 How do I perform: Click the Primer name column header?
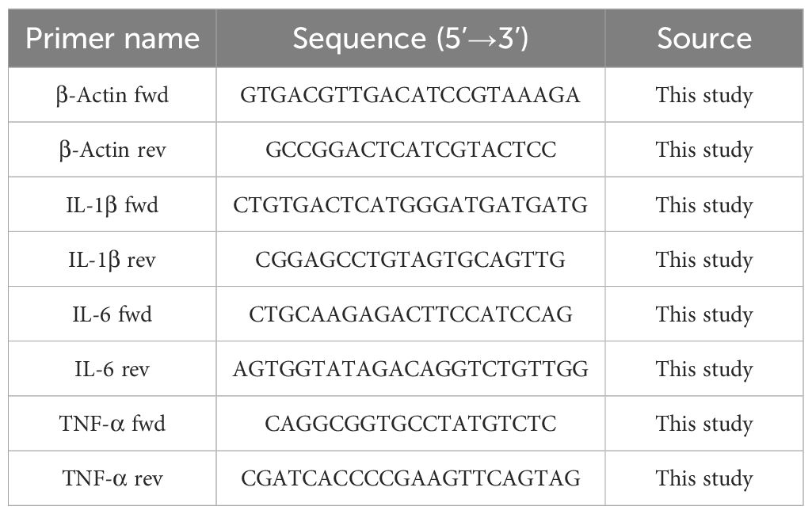point(112,39)
